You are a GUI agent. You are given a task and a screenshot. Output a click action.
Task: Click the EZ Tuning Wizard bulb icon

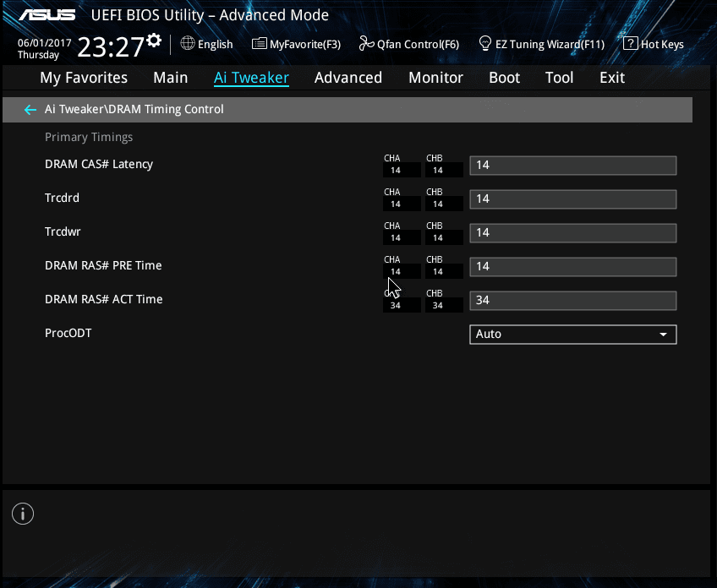tap(485, 43)
